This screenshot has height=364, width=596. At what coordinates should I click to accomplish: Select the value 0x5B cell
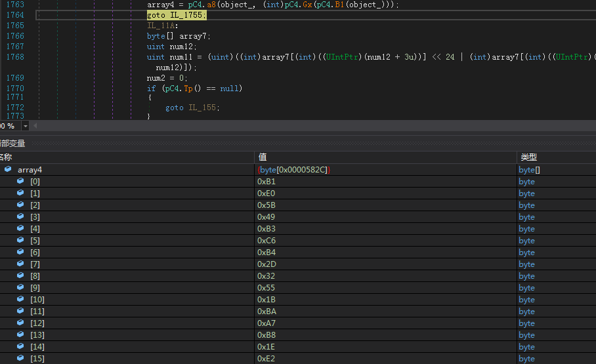(x=385, y=205)
